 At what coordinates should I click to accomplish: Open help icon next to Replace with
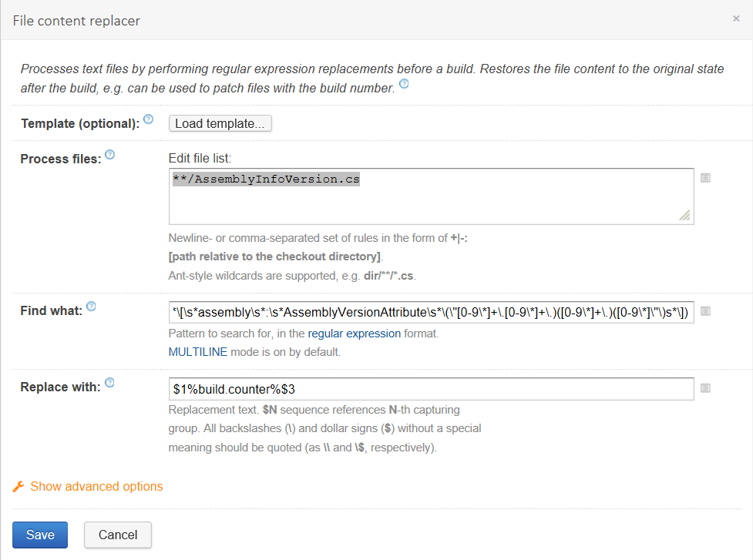pyautogui.click(x=109, y=383)
